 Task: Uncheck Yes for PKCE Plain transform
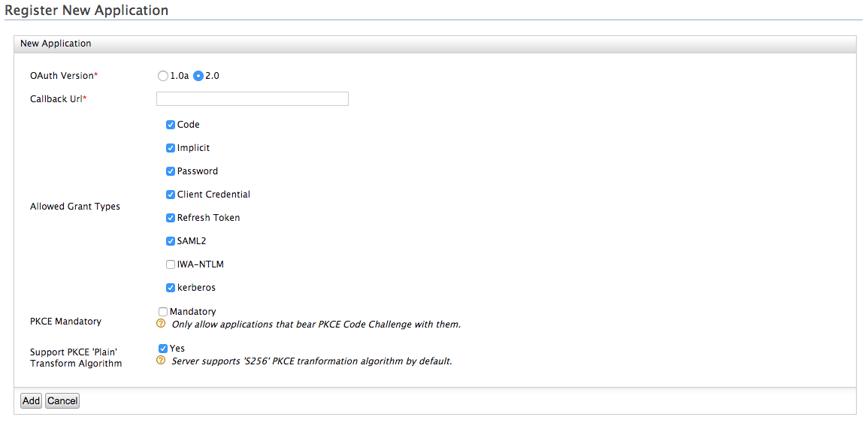[x=163, y=349]
